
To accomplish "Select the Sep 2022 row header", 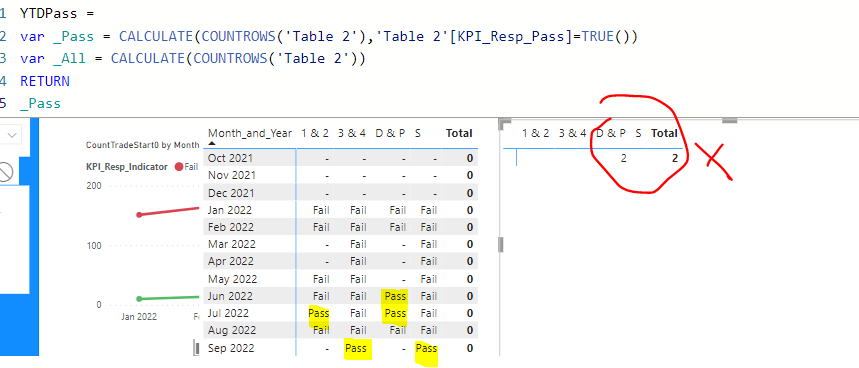I will [231, 348].
